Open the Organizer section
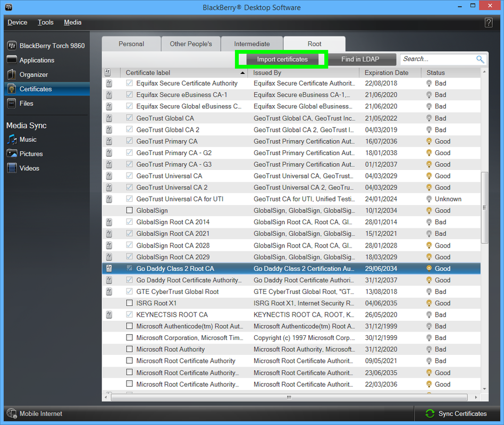 click(28, 74)
